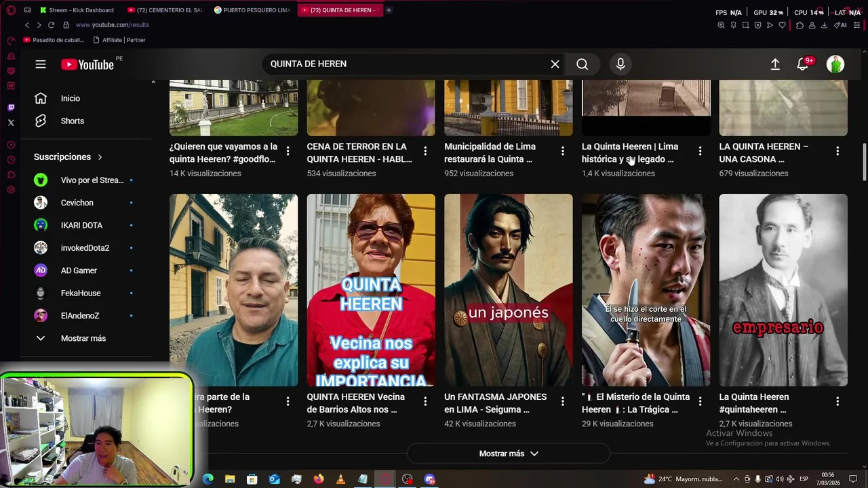Screen dimensions: 868x488
Task: Open the weather widget showing 24°C
Action: [684, 479]
